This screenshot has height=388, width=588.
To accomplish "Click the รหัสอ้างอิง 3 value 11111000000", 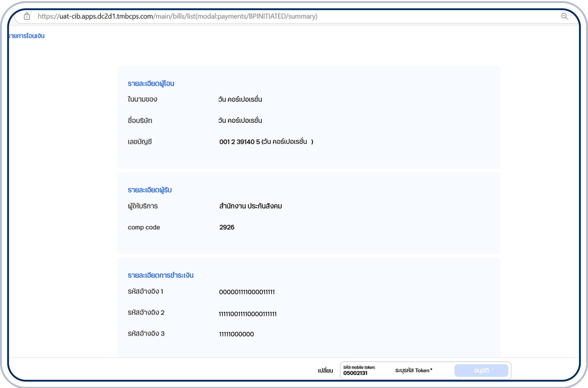I will pyautogui.click(x=236, y=334).
